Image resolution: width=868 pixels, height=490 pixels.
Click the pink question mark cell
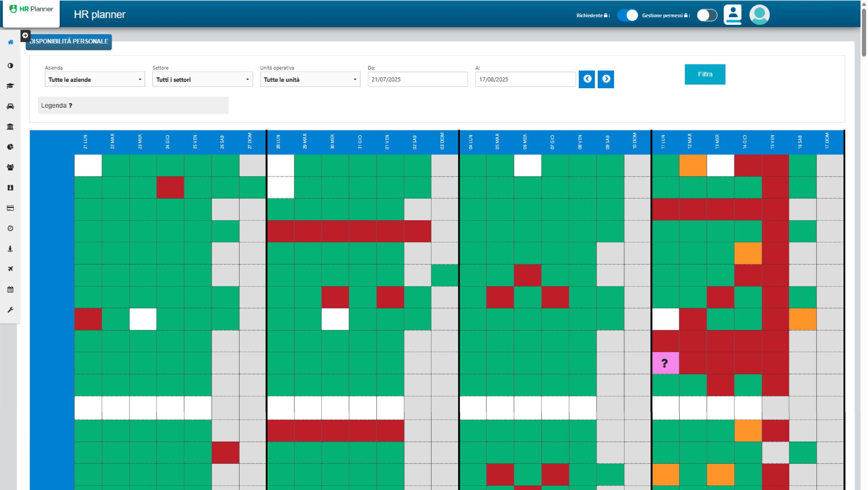coord(665,363)
